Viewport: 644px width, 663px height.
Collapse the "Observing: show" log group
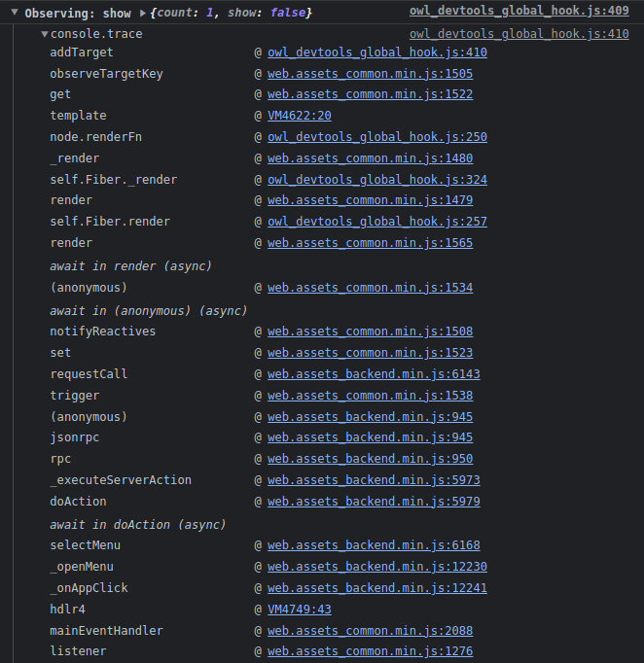click(x=14, y=14)
